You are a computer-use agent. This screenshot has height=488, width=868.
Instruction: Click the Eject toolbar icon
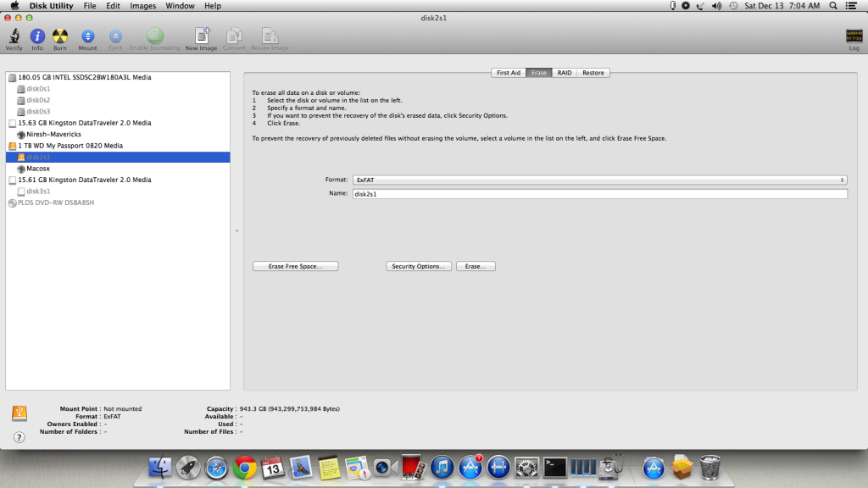pyautogui.click(x=115, y=36)
